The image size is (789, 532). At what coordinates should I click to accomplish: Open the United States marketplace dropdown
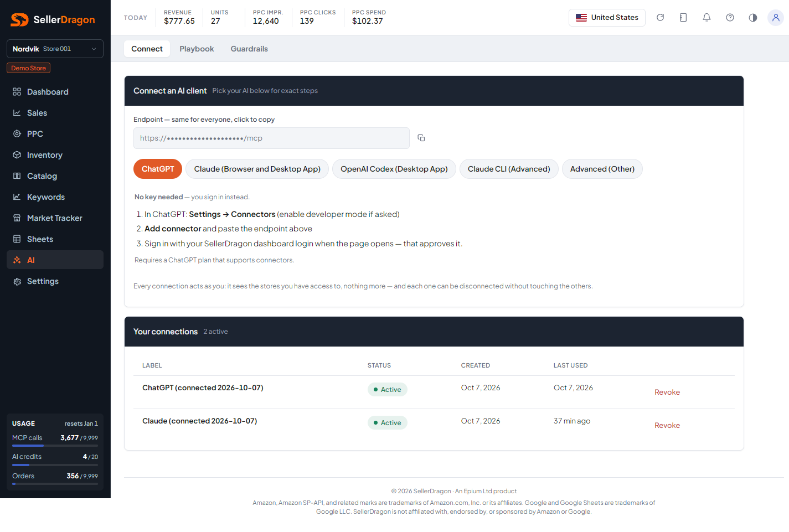tap(607, 18)
